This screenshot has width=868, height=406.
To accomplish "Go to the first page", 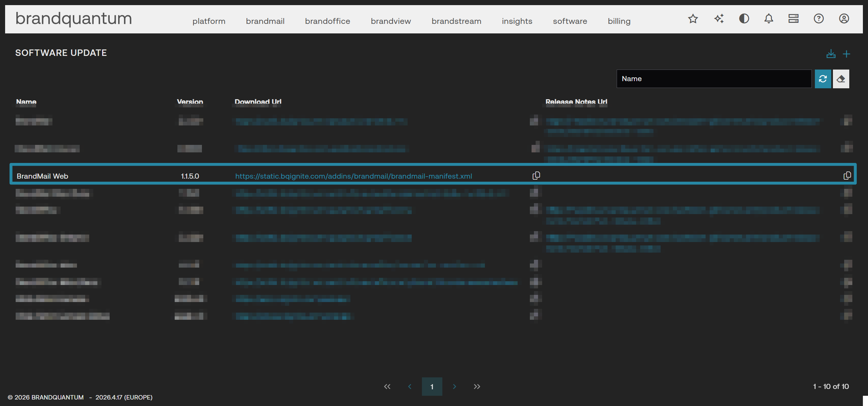I will click(x=387, y=387).
